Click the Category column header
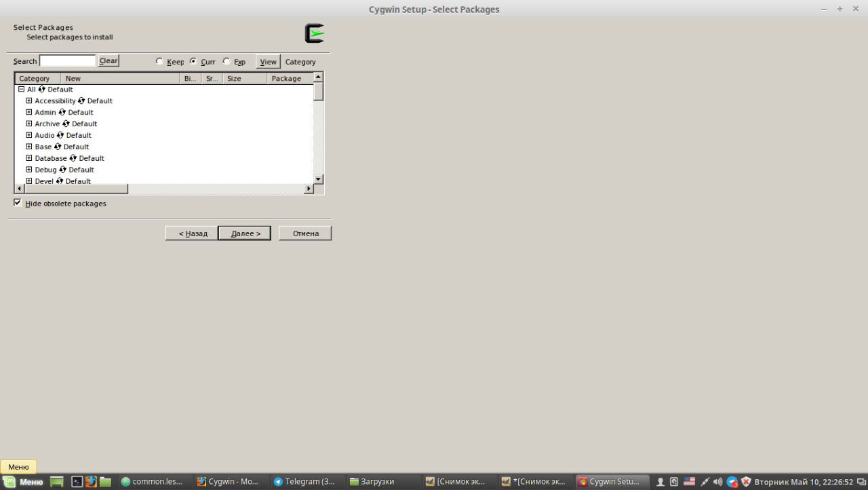 point(38,79)
